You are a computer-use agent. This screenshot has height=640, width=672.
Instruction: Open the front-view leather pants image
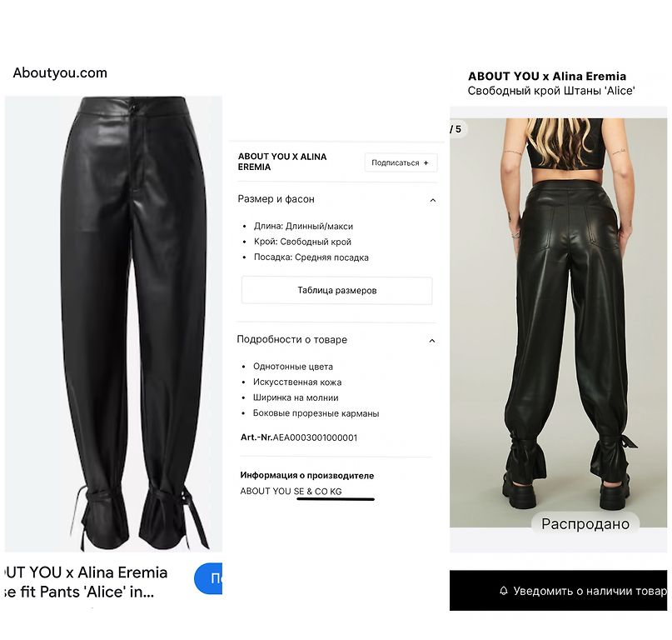click(113, 324)
